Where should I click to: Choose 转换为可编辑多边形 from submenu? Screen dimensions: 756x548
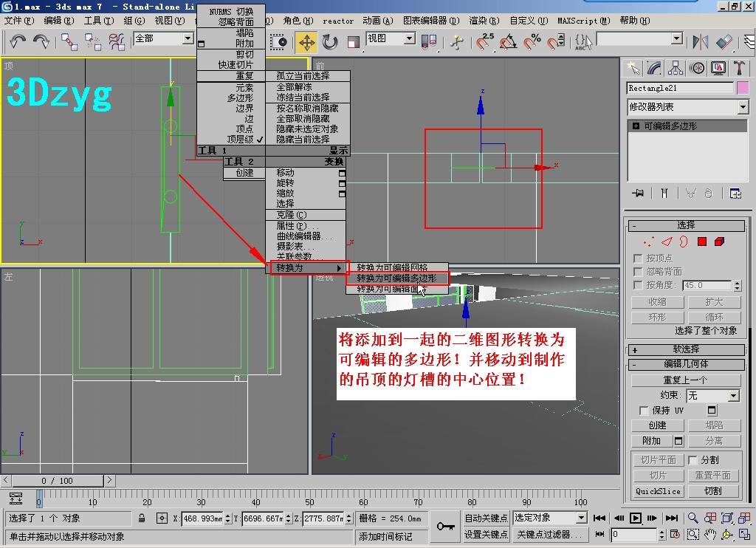click(396, 278)
